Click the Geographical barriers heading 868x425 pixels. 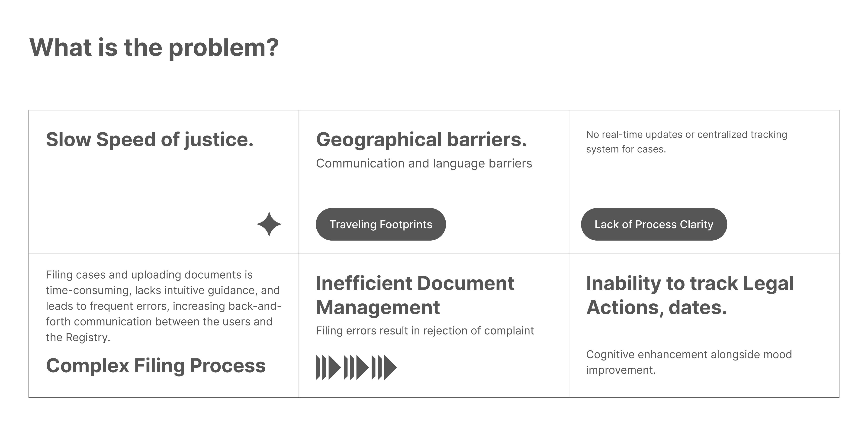coord(421,139)
